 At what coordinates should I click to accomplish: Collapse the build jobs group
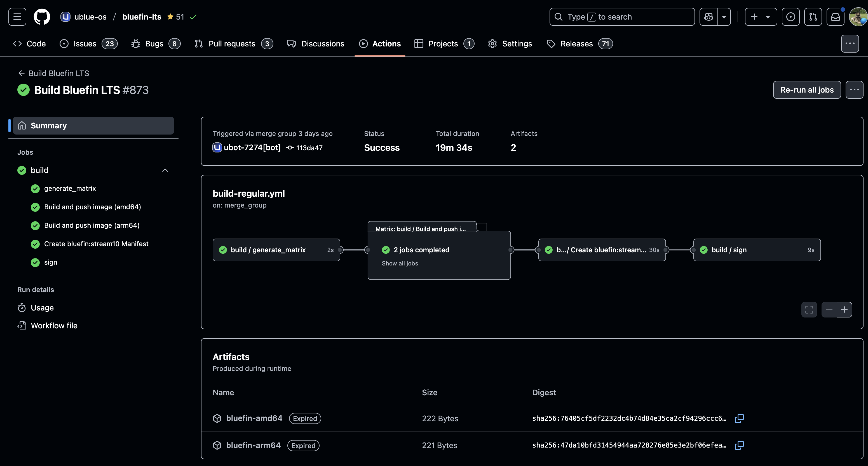click(165, 170)
